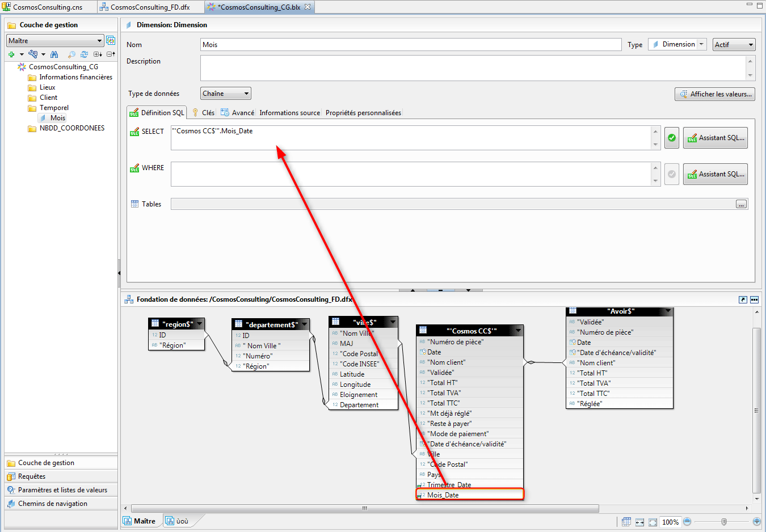
Task: Close the CosmosConsulting_CG.blx tab
Action: [308, 7]
